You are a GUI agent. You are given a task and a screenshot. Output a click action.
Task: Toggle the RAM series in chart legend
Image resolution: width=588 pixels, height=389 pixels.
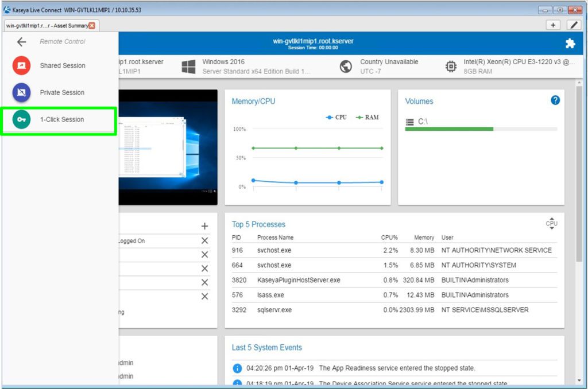367,117
